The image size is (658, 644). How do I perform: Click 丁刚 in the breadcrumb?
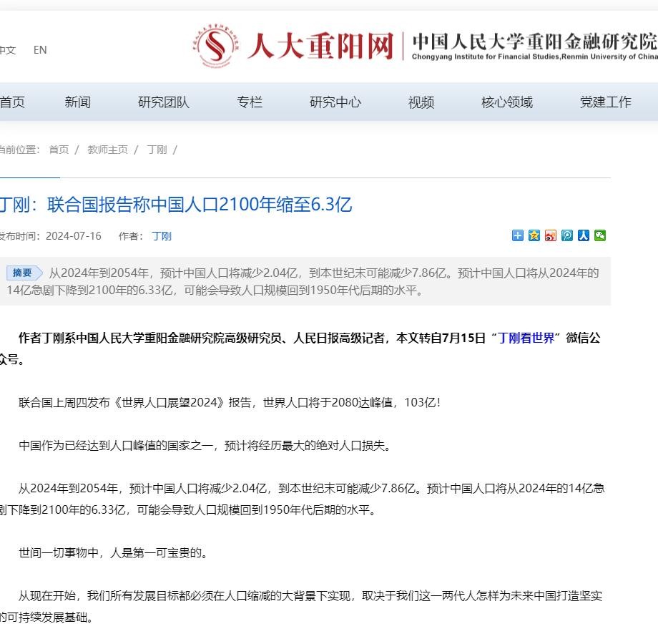coord(157,150)
